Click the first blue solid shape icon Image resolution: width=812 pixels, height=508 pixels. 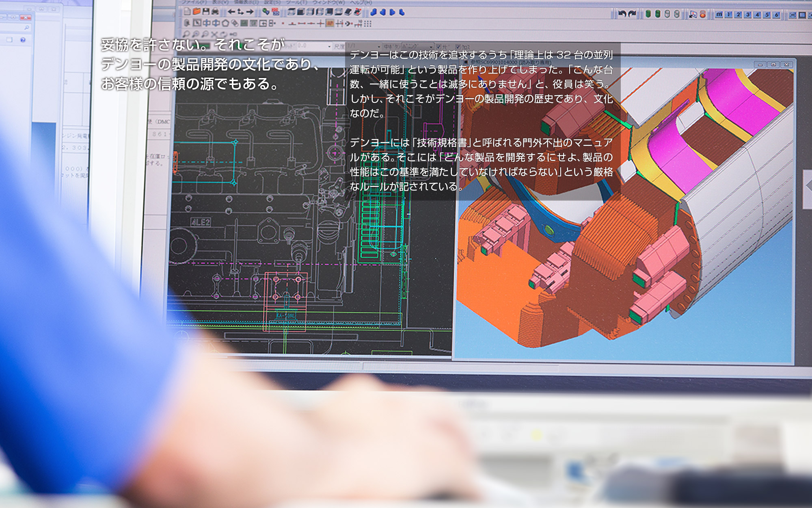(x=374, y=12)
